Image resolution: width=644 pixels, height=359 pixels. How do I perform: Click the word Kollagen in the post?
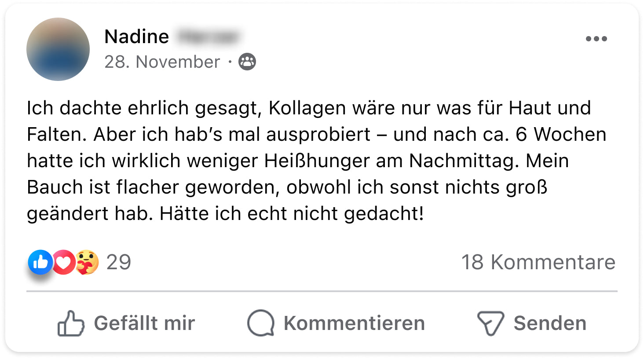(307, 108)
